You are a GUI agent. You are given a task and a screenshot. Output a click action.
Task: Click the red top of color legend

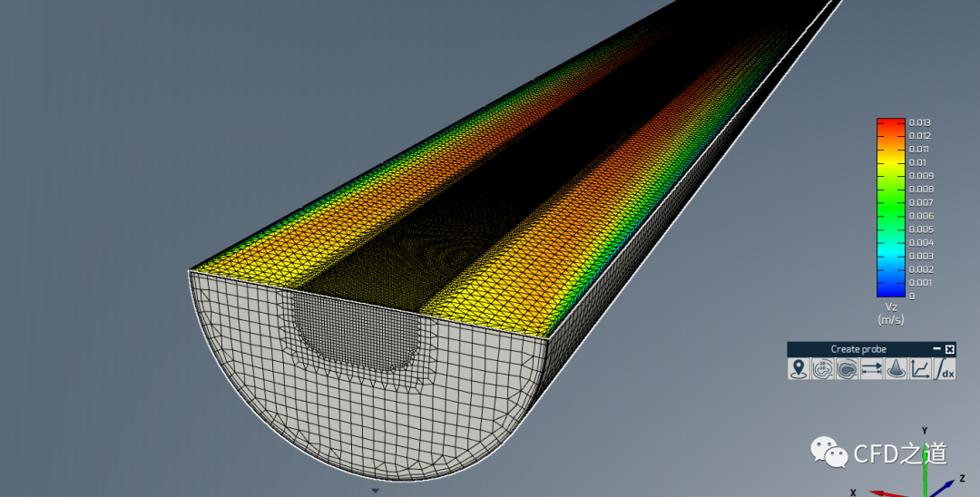point(890,122)
